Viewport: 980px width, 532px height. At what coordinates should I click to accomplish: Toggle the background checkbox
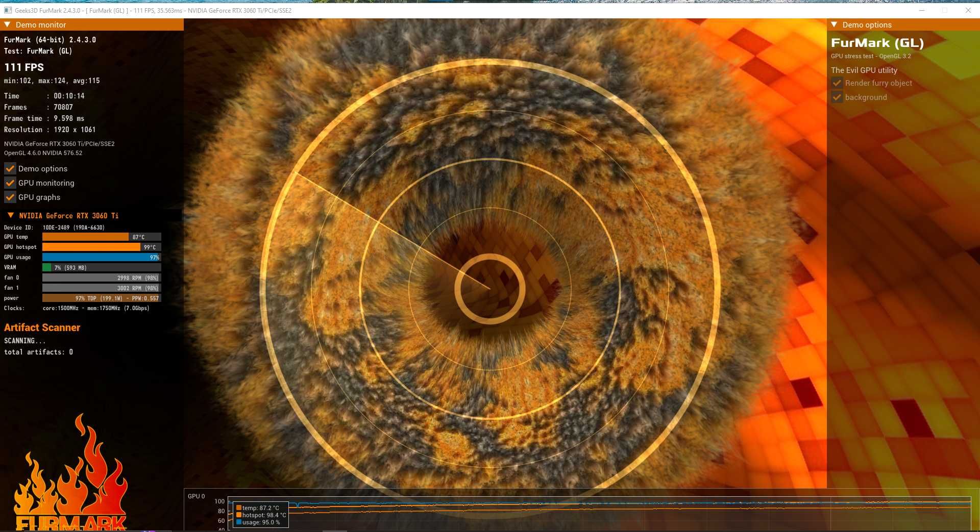click(x=837, y=97)
